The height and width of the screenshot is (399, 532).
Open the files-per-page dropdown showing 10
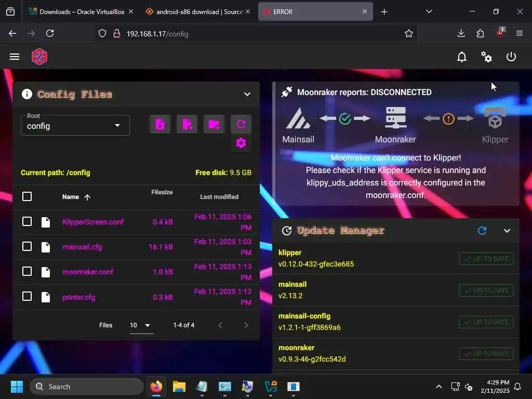coord(141,325)
